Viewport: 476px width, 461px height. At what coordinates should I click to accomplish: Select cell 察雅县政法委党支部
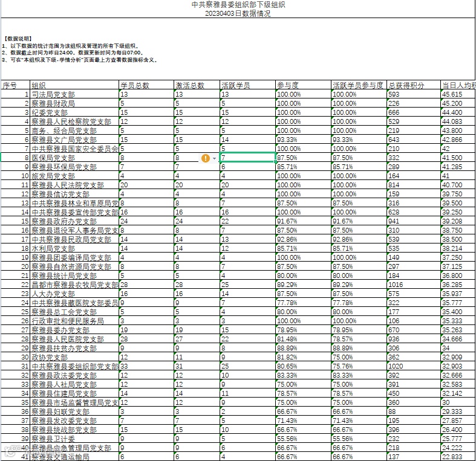click(x=74, y=375)
